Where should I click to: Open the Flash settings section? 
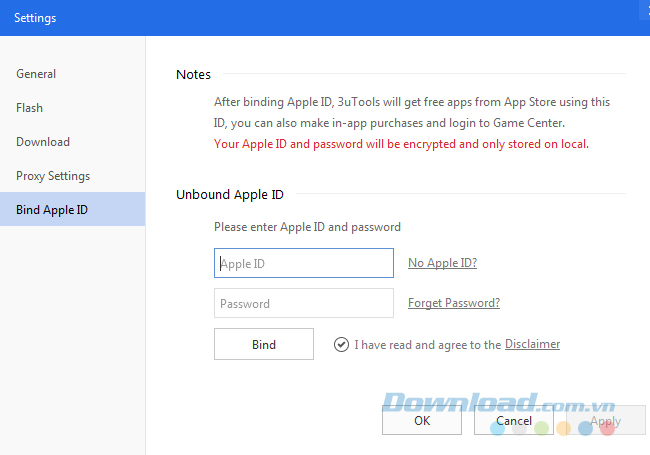29,108
